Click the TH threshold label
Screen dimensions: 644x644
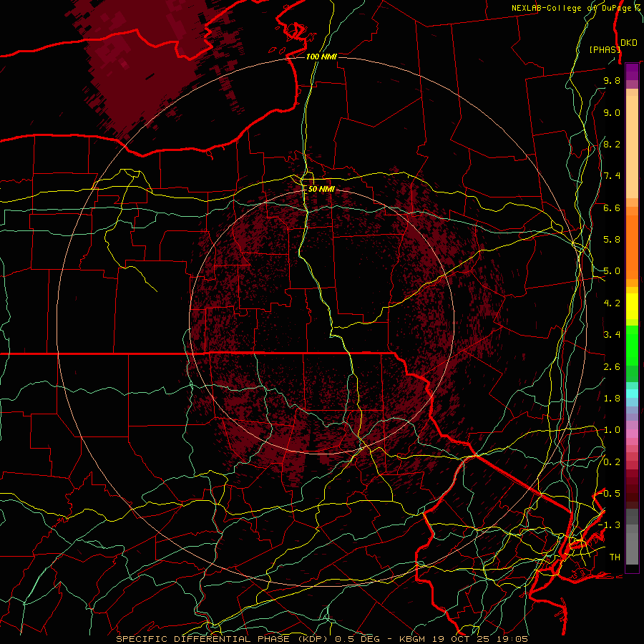point(615,557)
